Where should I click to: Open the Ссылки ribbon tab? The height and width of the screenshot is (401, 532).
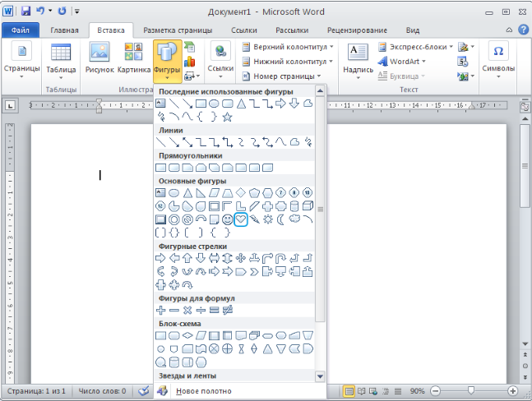tap(244, 30)
